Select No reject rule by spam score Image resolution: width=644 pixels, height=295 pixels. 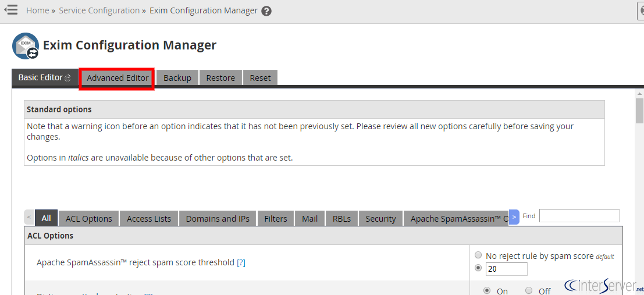(478, 255)
